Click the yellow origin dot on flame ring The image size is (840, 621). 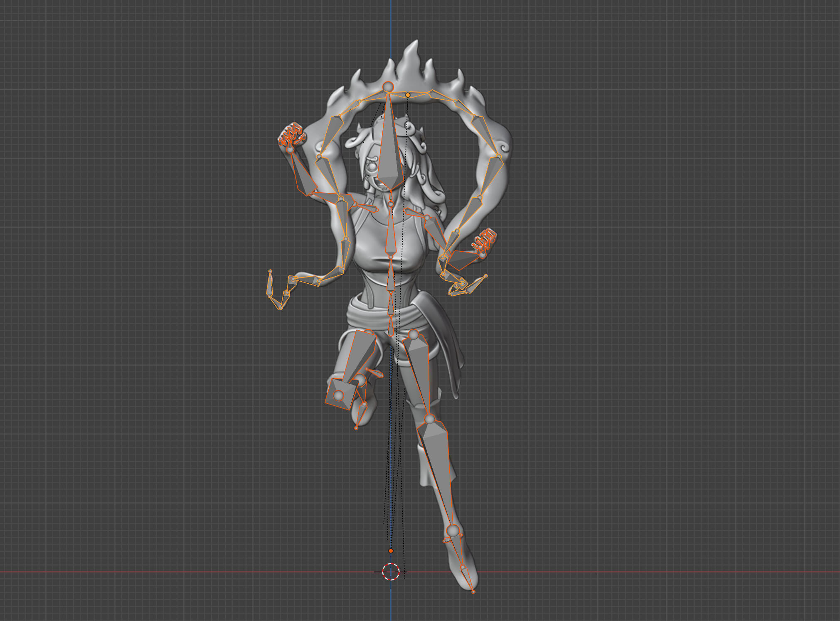click(408, 95)
